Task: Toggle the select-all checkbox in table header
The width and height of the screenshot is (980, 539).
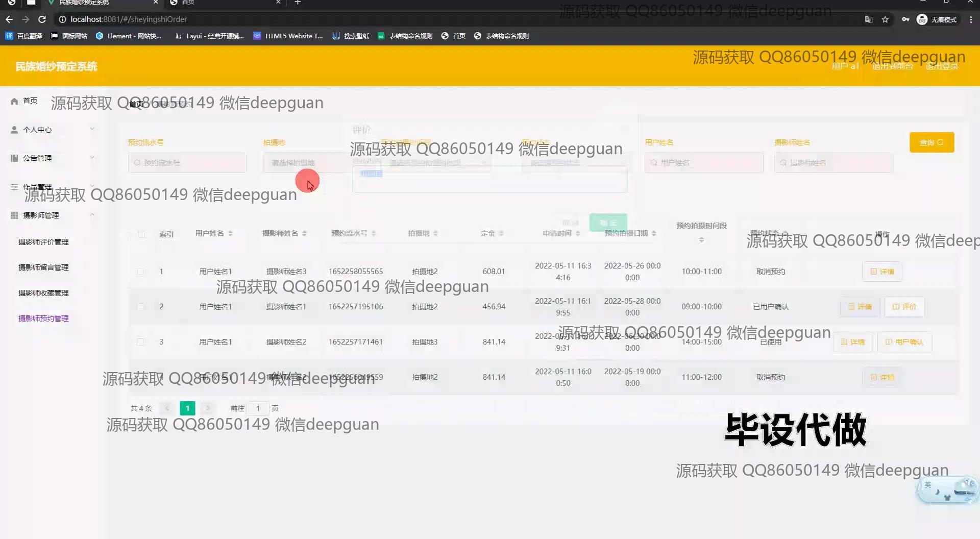Action: (141, 234)
